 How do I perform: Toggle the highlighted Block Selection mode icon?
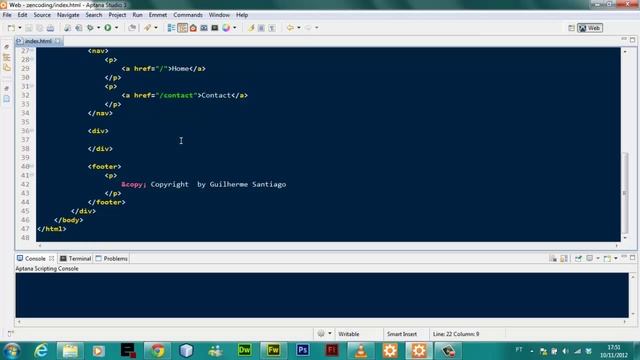coord(182,28)
